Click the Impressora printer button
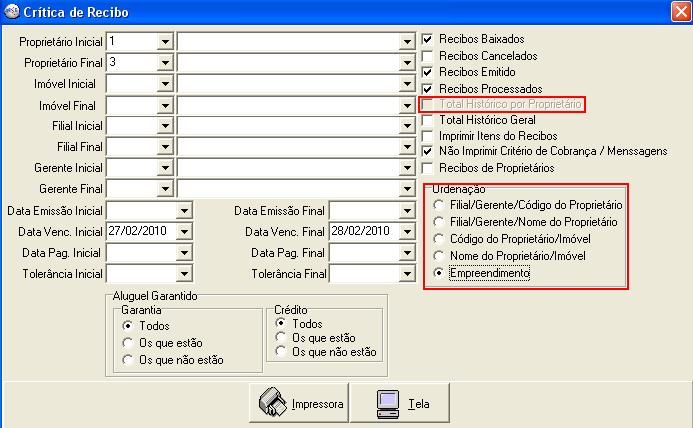The height and width of the screenshot is (428, 693). point(302,404)
